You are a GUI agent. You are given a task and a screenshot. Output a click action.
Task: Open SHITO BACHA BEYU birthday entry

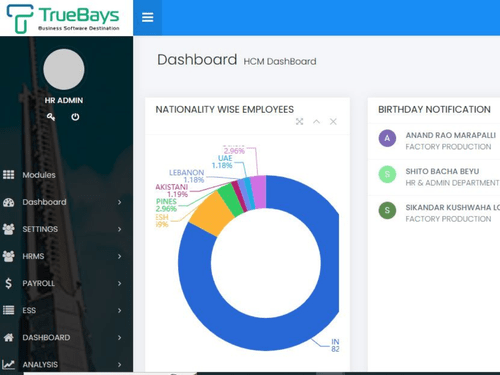(x=442, y=171)
